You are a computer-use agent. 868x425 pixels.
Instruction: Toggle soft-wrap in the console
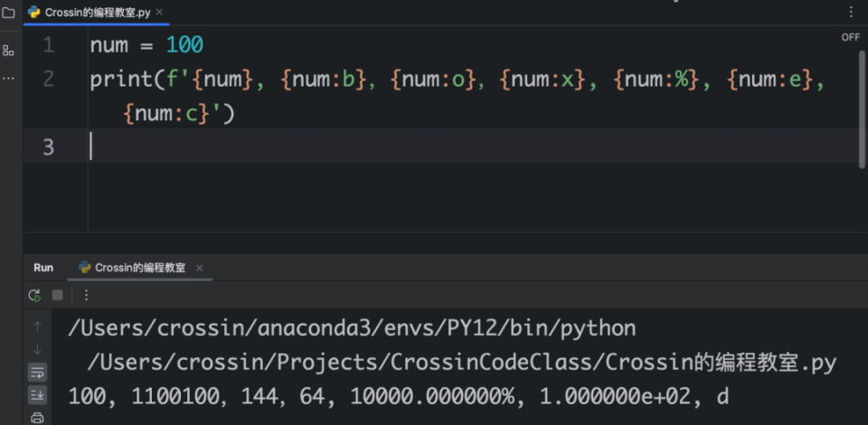pos(37,373)
